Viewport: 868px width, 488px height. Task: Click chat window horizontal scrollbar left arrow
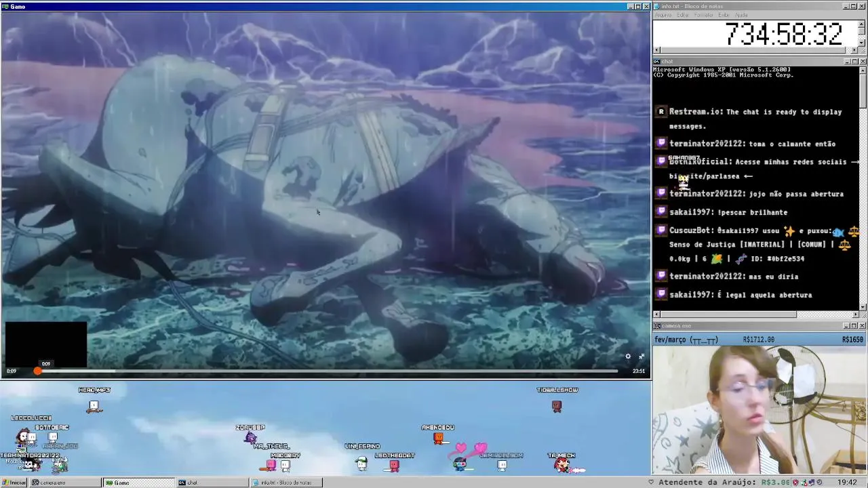[656, 314]
